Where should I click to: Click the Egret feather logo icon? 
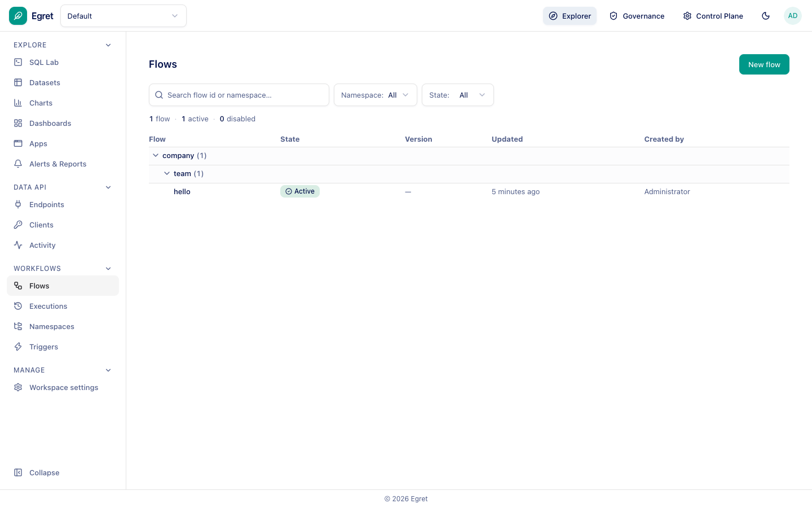18,16
